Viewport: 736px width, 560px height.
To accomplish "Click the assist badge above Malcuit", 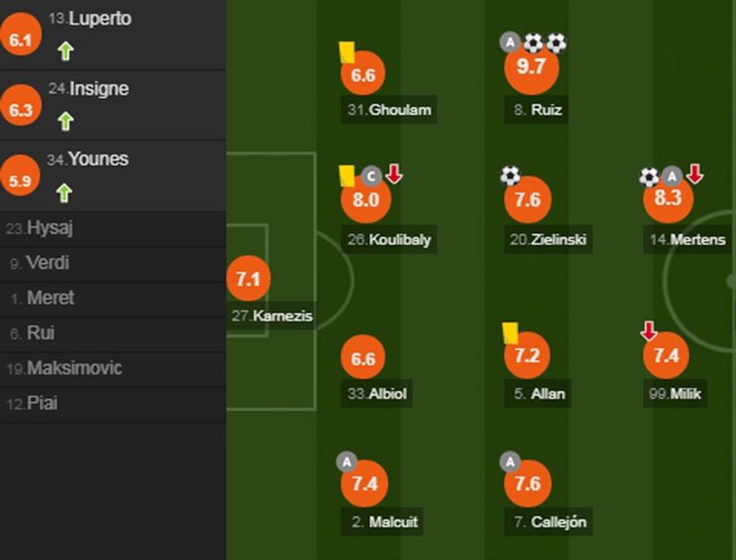I will pos(347,462).
